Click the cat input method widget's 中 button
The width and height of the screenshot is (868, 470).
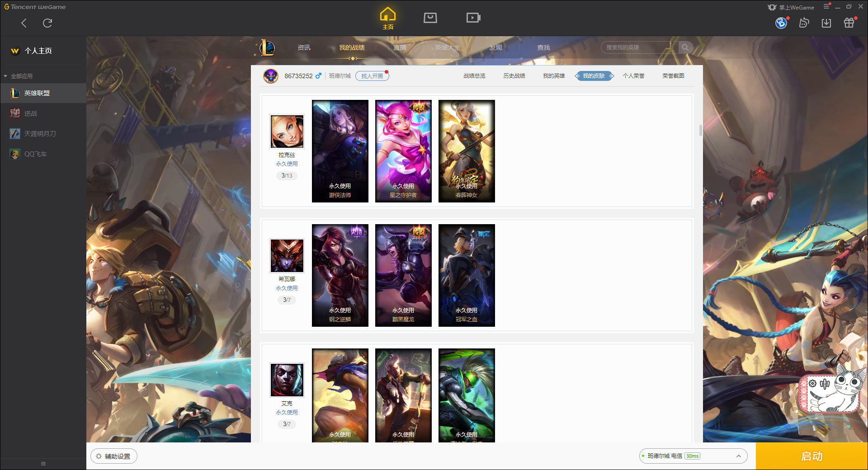[825, 384]
